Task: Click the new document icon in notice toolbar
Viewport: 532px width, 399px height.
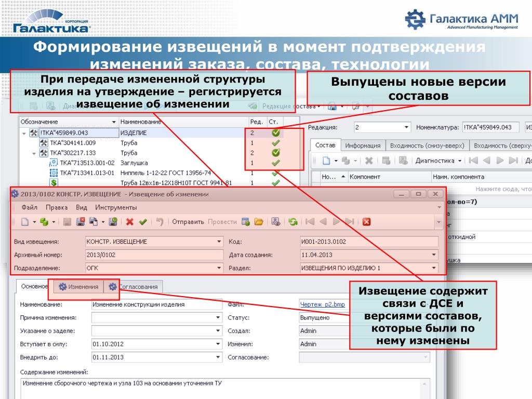Action: click(25, 222)
